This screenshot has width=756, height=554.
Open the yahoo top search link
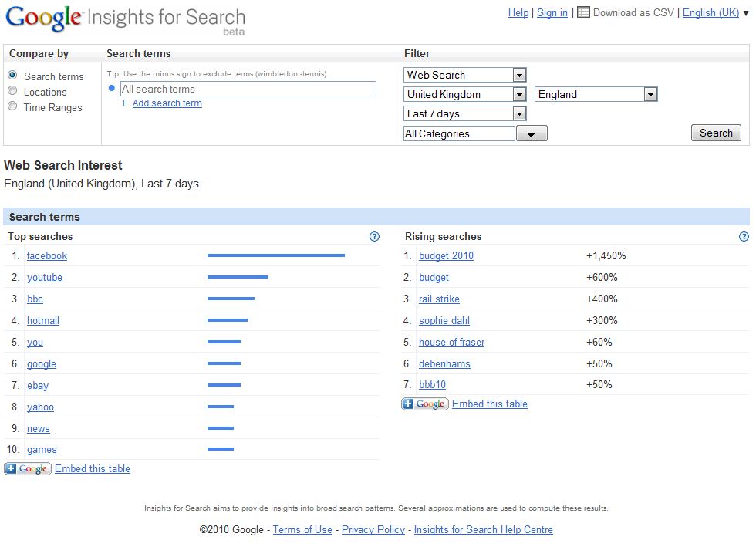click(x=40, y=407)
